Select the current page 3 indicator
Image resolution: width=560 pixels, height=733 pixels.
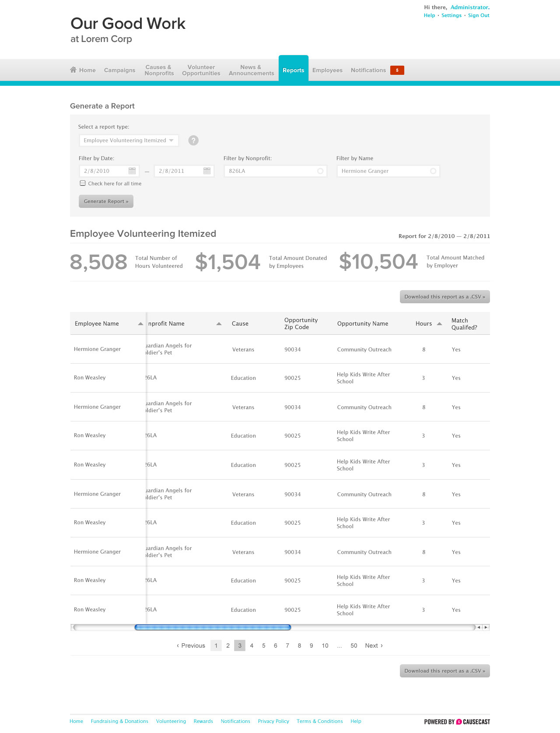240,645
